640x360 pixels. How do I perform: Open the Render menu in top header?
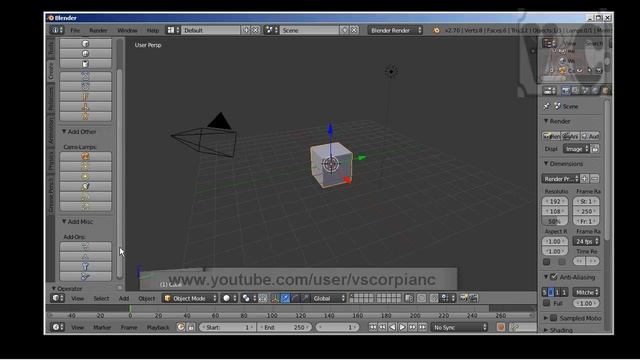point(98,30)
